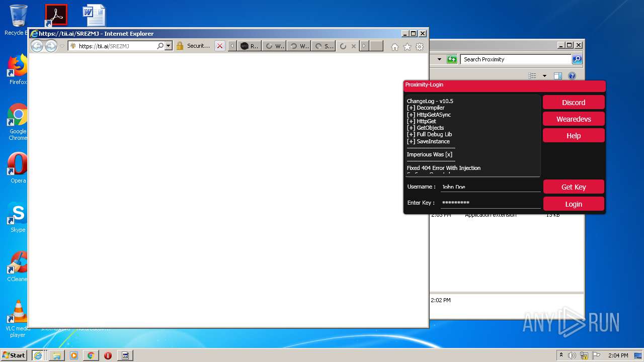Viewport: 644px width, 362px height.
Task: Click Explorer change view icon
Action: (532, 76)
